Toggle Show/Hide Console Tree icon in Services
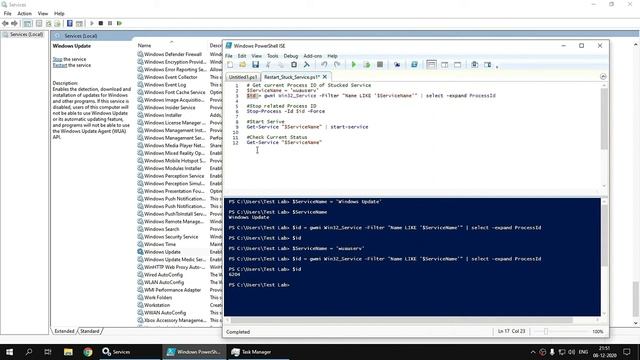Viewport: 640px width, 360px height. (x=27, y=23)
